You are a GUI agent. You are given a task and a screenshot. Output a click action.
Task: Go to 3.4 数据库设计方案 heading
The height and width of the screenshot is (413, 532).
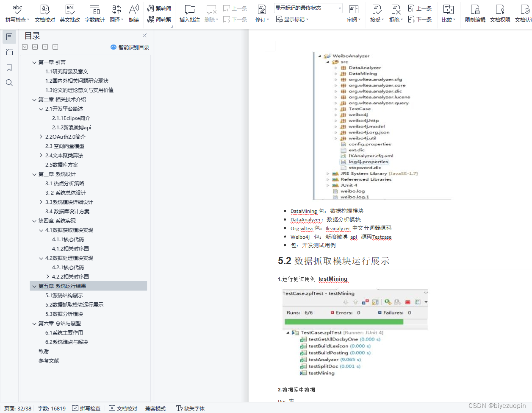(x=67, y=212)
